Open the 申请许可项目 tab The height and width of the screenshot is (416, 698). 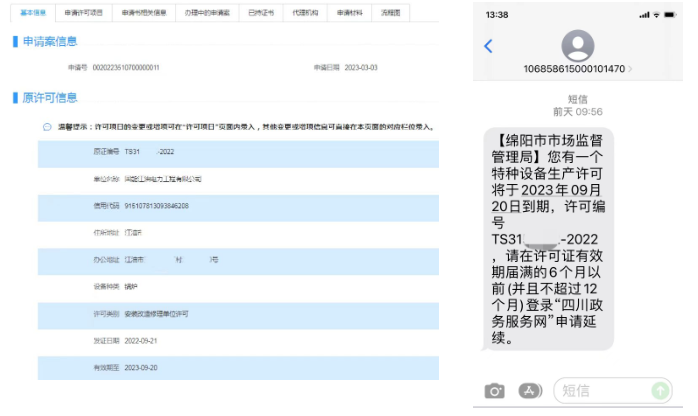coord(83,12)
